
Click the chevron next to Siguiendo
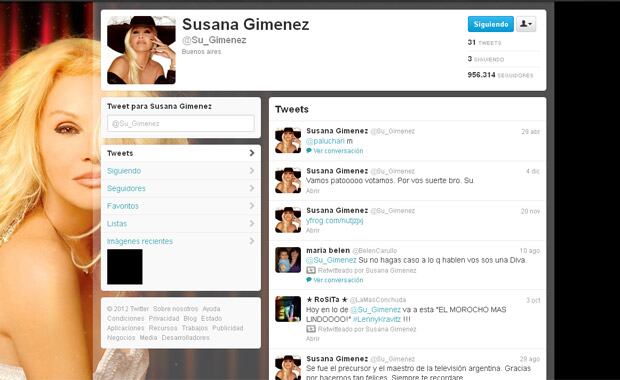point(252,170)
